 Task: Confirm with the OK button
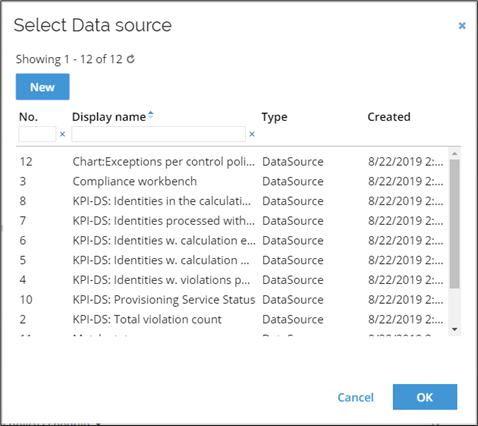(425, 397)
